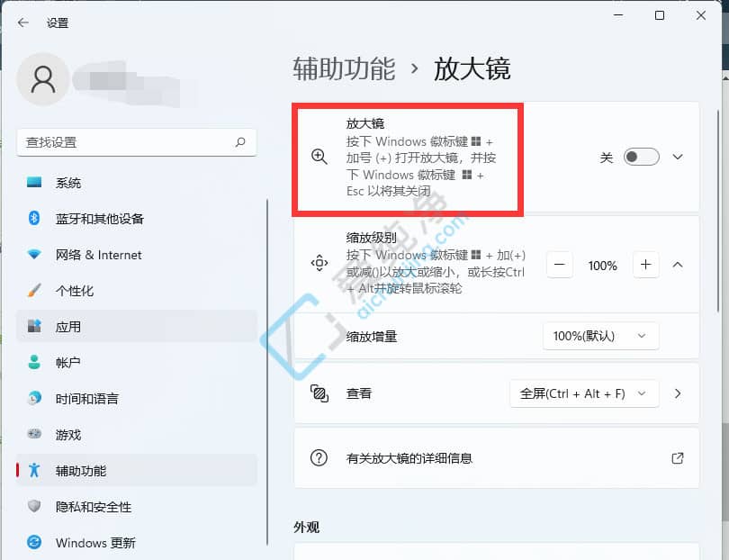729x560 pixels.
Task: Open external link icon for magnifier info
Action: tap(678, 458)
